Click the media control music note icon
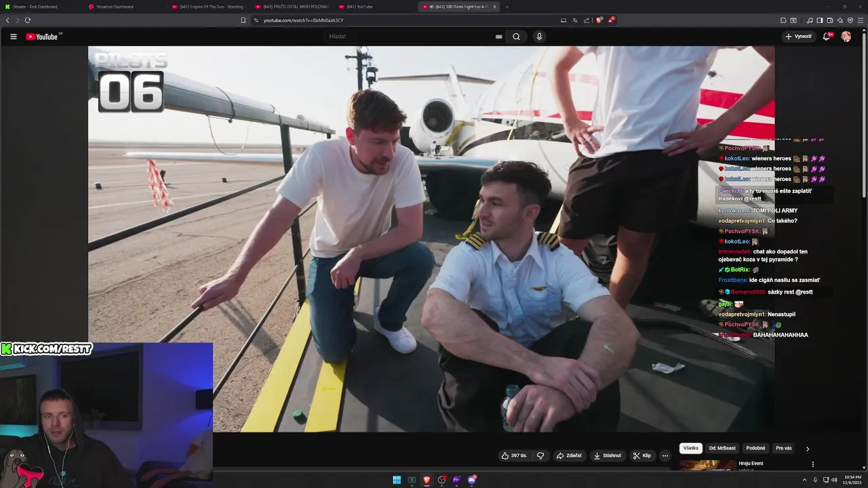This screenshot has height=488, width=868. (x=810, y=20)
